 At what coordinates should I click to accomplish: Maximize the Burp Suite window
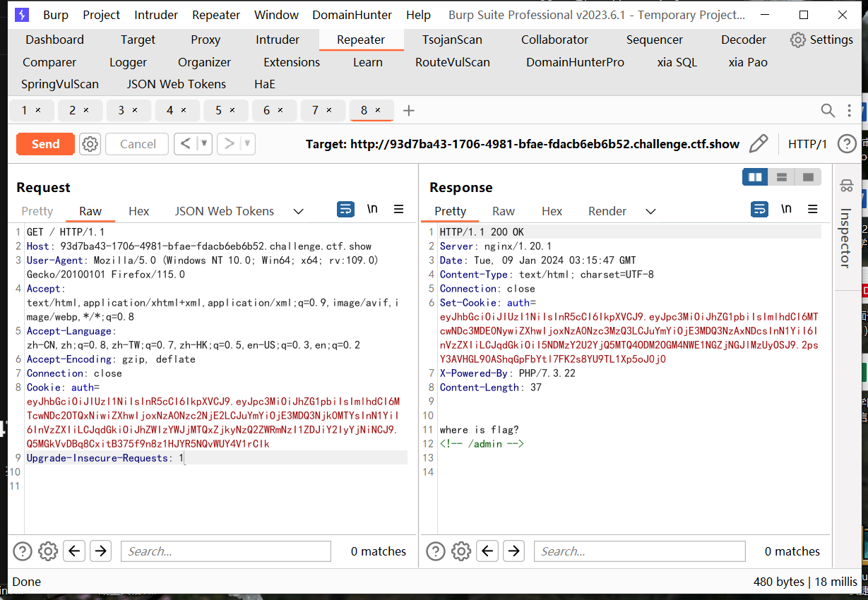coord(803,15)
